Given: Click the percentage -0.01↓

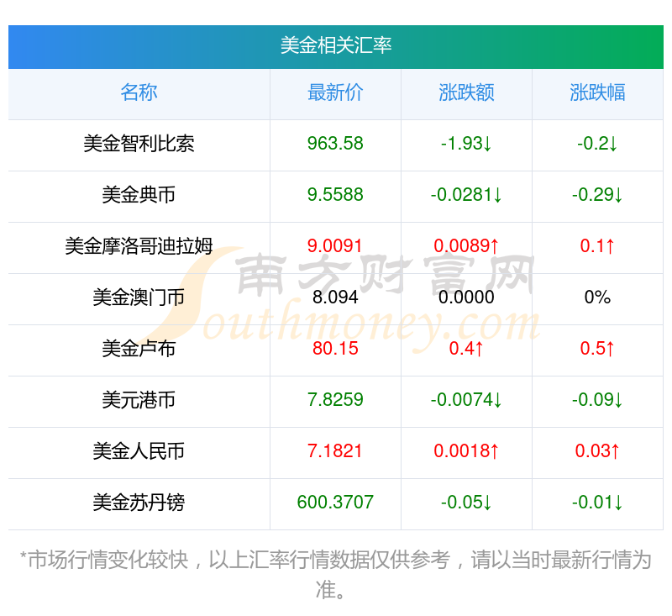Looking at the screenshot, I should [x=597, y=503].
